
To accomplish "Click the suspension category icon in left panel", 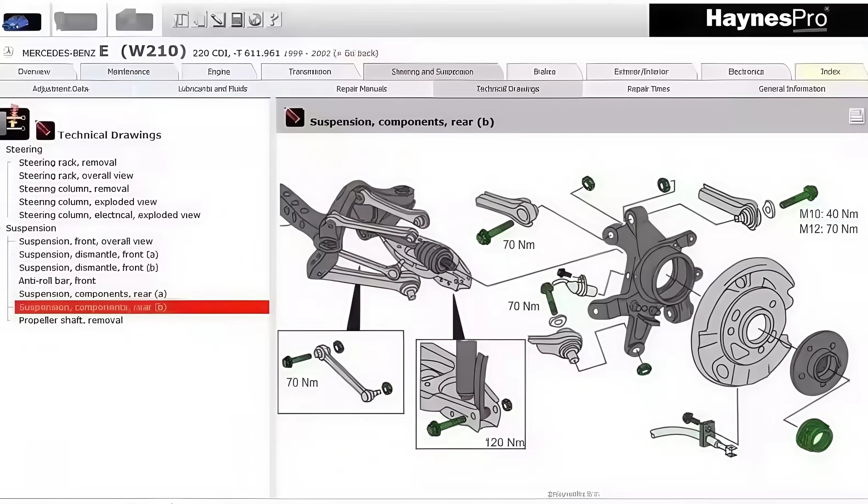I will 15,122.
